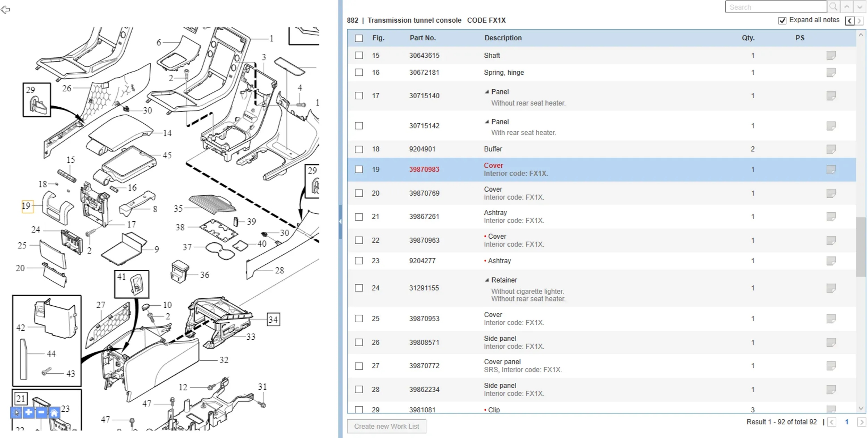This screenshot has width=868, height=438.
Task: Click the search magnifier icon
Action: [x=833, y=7]
